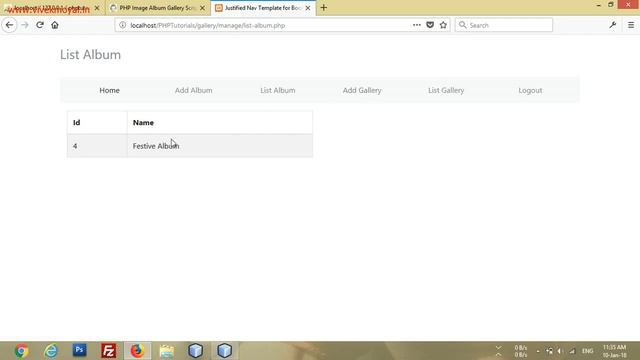
Task: Close the Justified Nav Template tab
Action: click(x=308, y=8)
